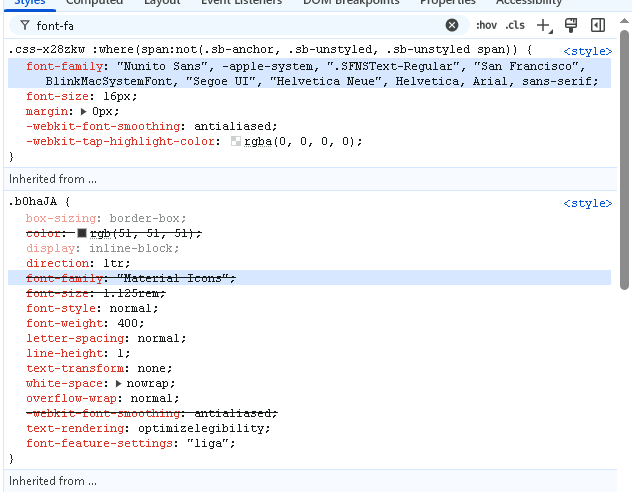
Task: Switch to the Computed tab
Action: tap(94, 2)
